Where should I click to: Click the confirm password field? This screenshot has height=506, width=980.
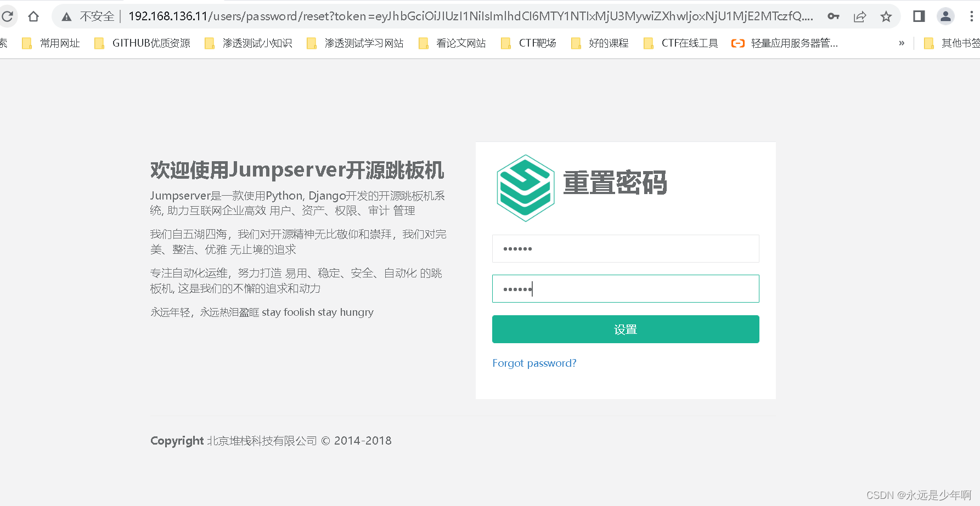(626, 289)
